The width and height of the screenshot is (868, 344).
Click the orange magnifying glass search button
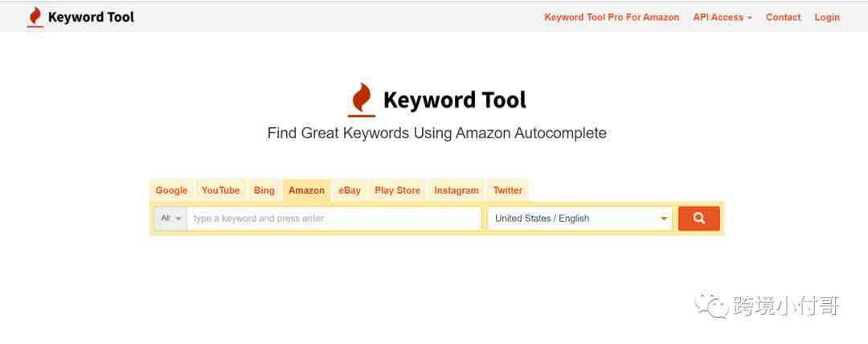coord(698,219)
